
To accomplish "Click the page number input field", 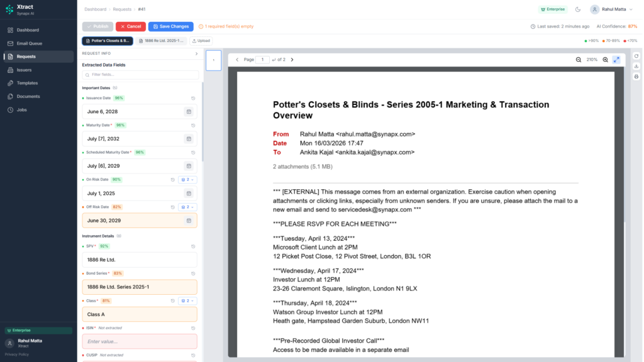I will click(x=262, y=59).
